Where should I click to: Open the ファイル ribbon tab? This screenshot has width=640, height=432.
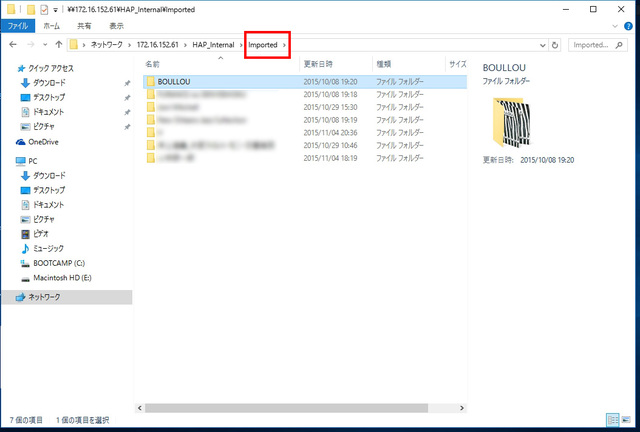pyautogui.click(x=18, y=26)
